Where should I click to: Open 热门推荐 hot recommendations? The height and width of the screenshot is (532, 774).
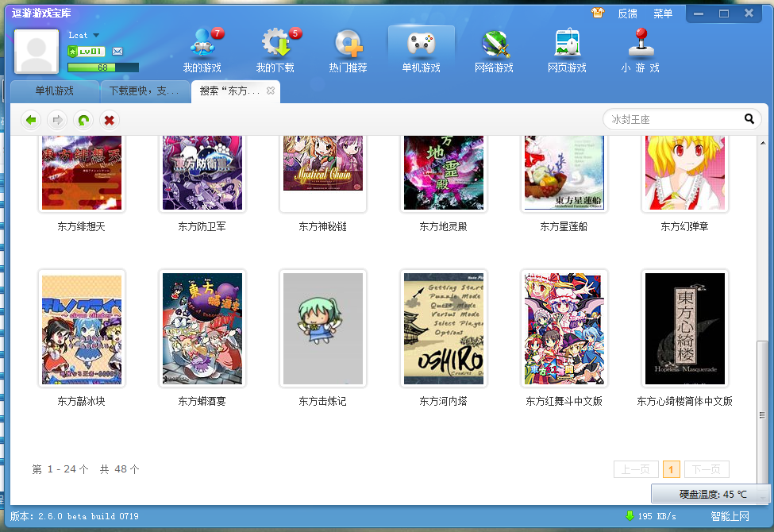(x=348, y=52)
